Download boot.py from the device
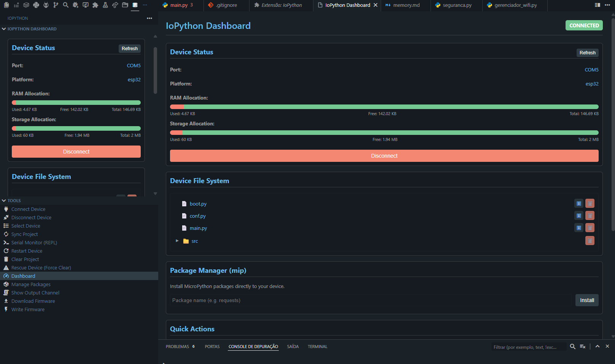 [578, 204]
